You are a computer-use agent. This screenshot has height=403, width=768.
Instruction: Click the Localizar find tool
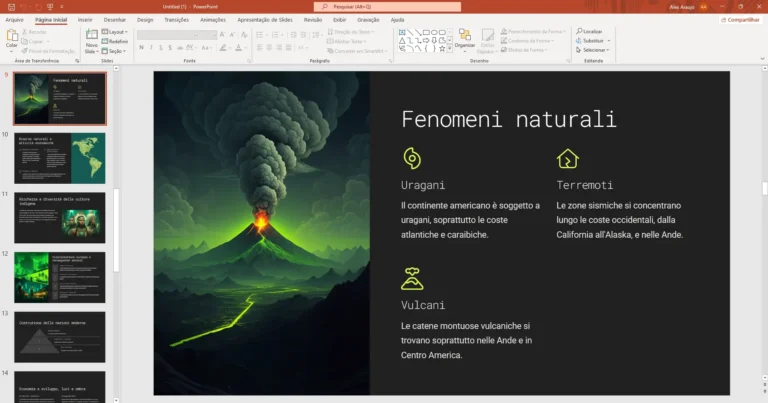coord(589,31)
